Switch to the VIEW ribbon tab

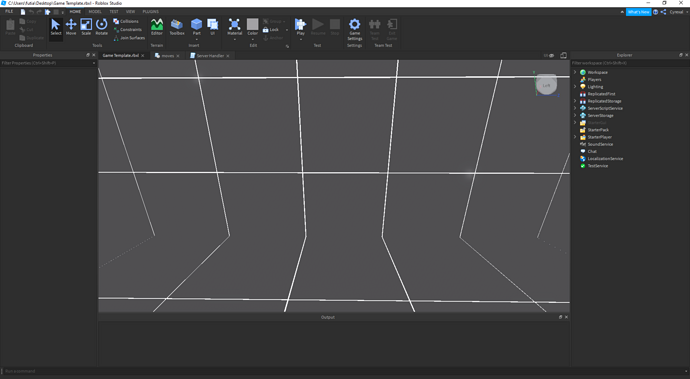(x=131, y=11)
